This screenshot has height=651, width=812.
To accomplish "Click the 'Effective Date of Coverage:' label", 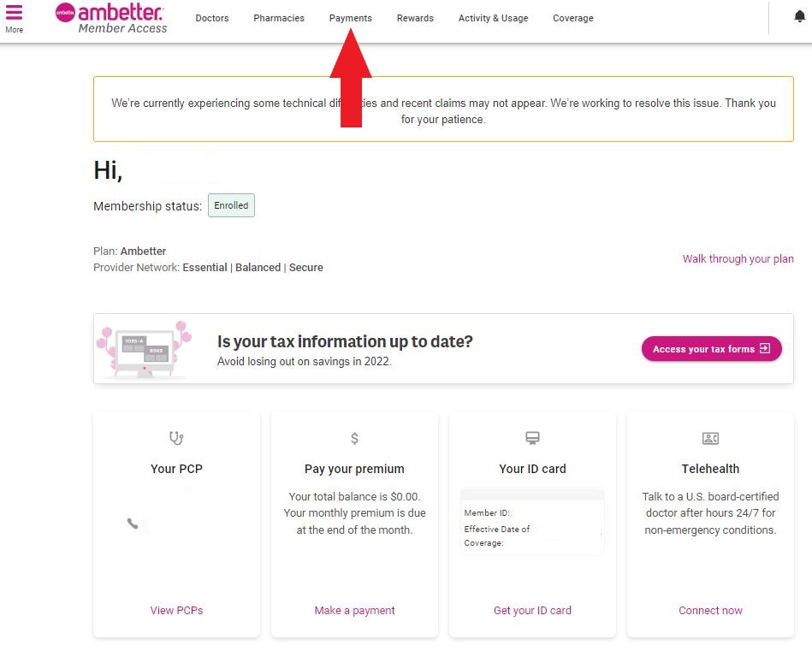I will pyautogui.click(x=496, y=536).
